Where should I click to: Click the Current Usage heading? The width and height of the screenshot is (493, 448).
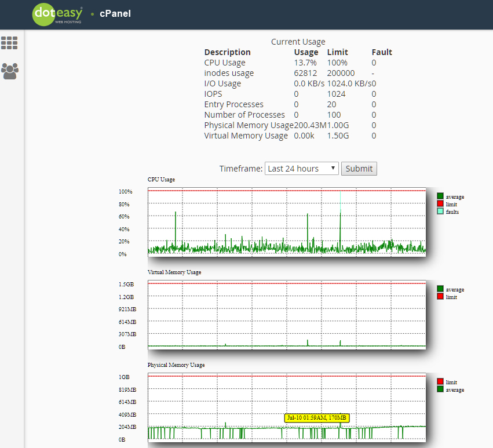pos(298,41)
